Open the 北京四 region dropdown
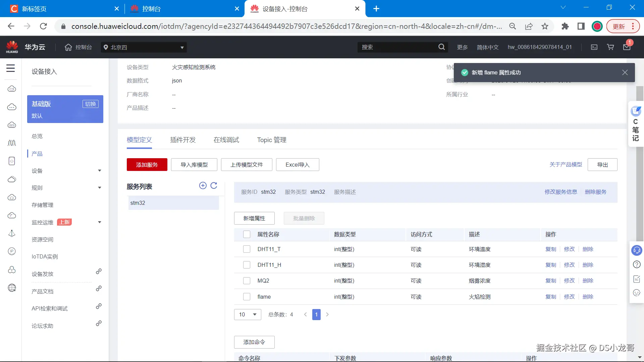Viewport: 644px width, 362px height. pyautogui.click(x=144, y=47)
